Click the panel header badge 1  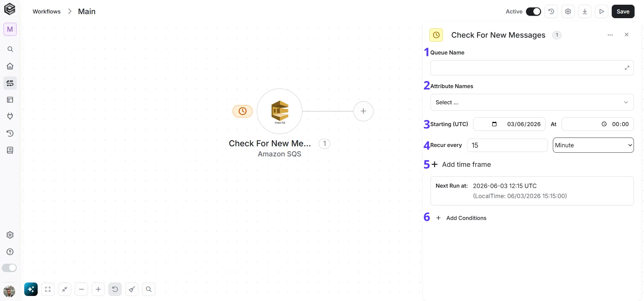point(557,35)
